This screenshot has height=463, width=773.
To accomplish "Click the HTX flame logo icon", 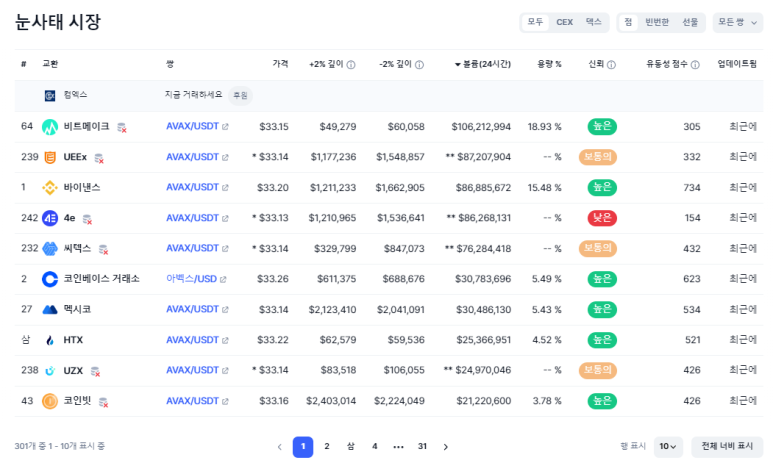I will (50, 340).
